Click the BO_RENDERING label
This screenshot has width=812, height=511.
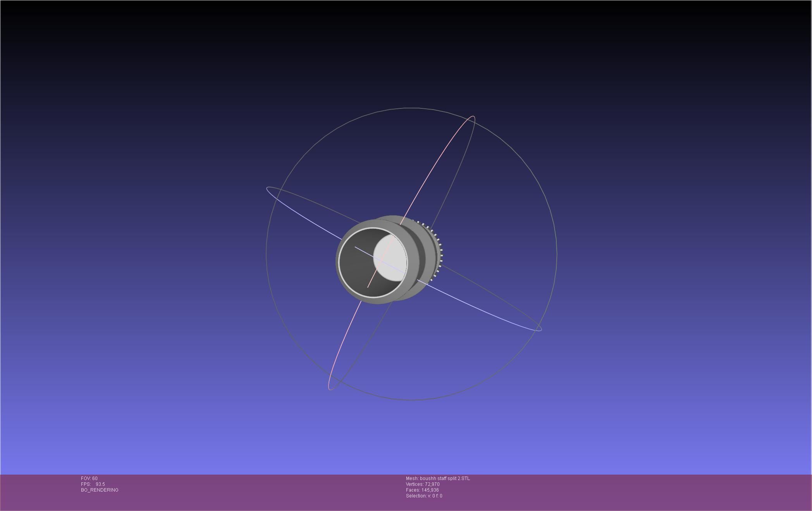tap(100, 490)
